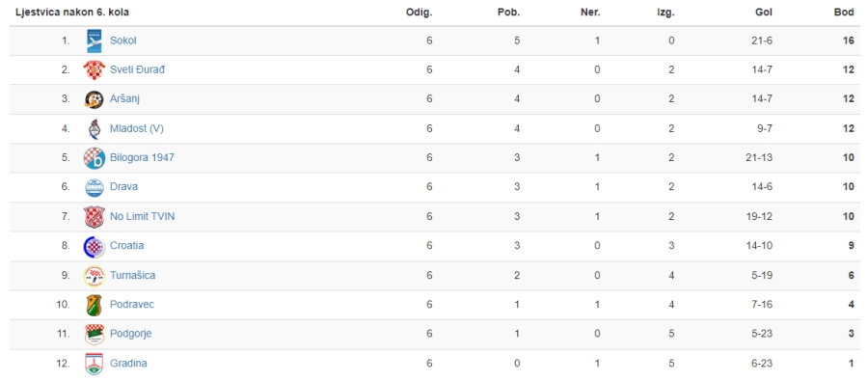
Task: Click the Mladost (V) club crest
Action: pyautogui.click(x=95, y=128)
